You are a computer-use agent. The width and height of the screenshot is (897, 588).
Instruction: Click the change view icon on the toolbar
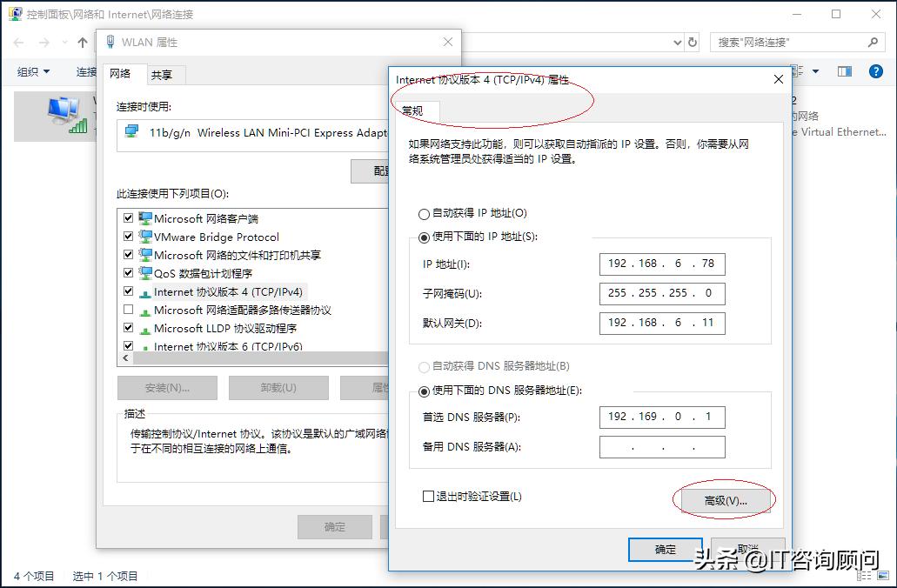tap(795, 70)
